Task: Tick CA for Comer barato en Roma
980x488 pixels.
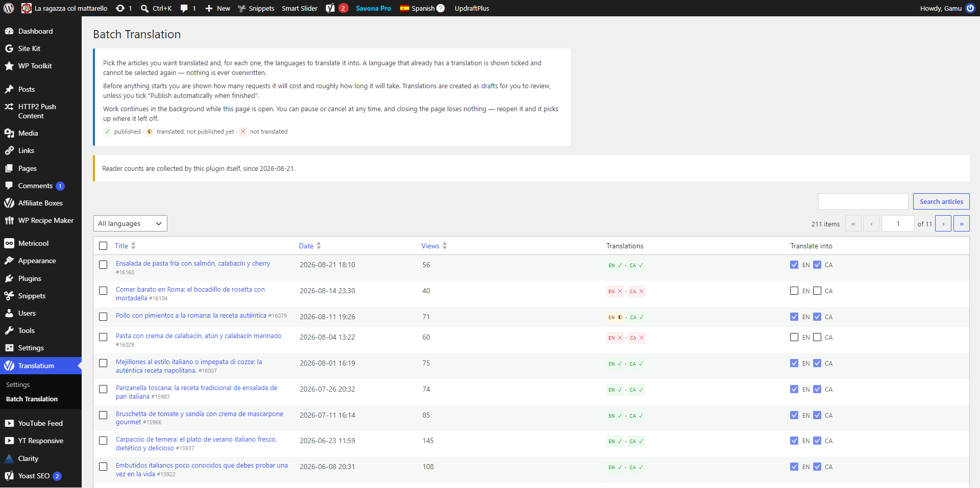Action: tap(817, 291)
